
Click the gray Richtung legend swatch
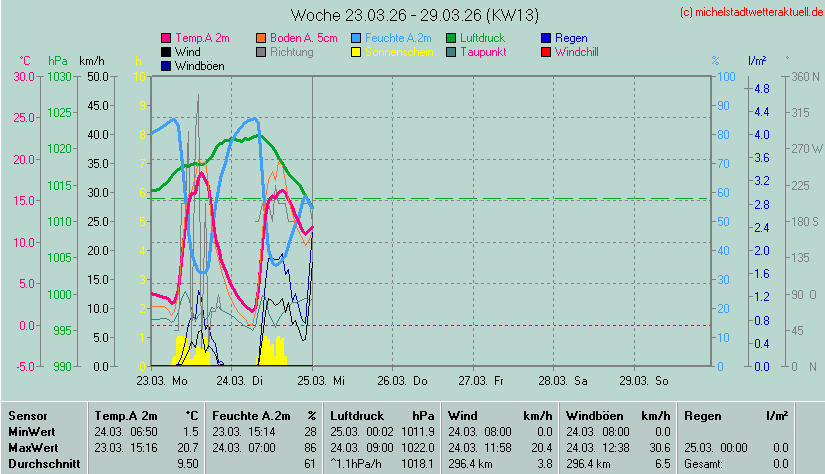[262, 51]
